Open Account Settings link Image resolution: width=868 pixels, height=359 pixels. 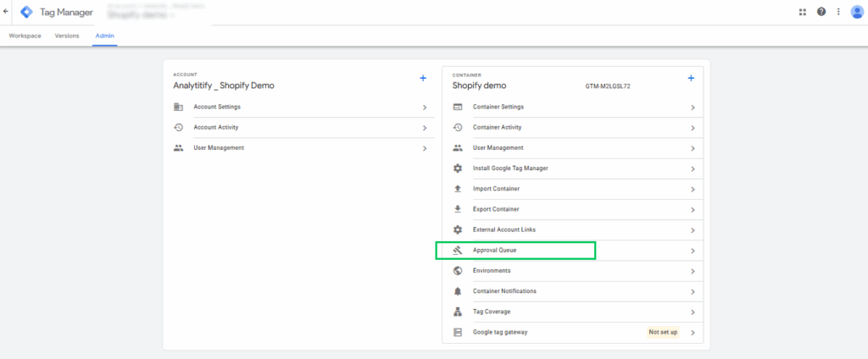click(x=217, y=107)
